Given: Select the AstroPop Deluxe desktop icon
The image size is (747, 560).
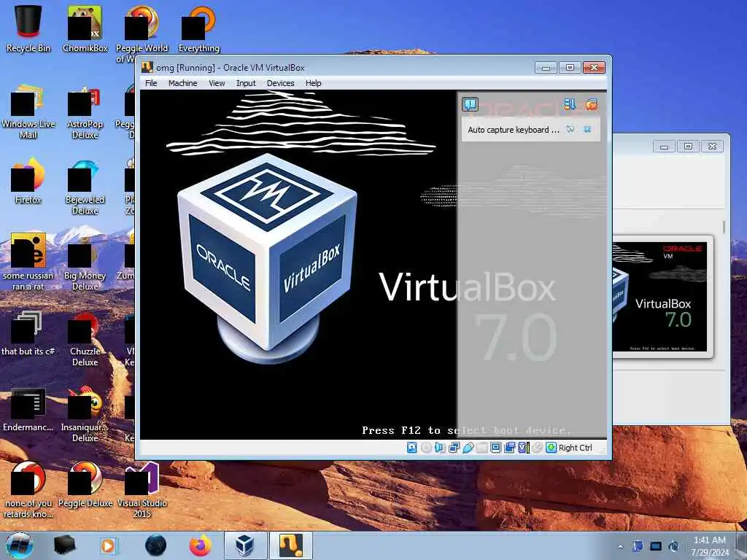Looking at the screenshot, I should point(85,112).
